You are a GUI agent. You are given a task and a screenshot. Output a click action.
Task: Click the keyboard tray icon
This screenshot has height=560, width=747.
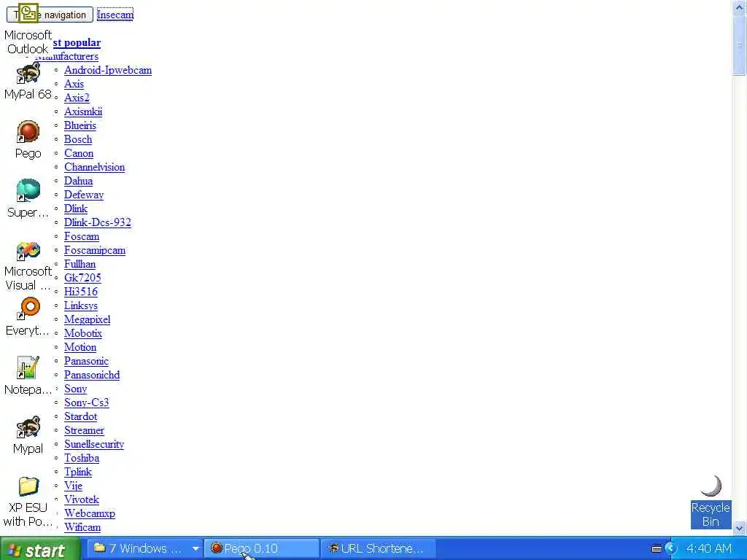[x=657, y=549]
